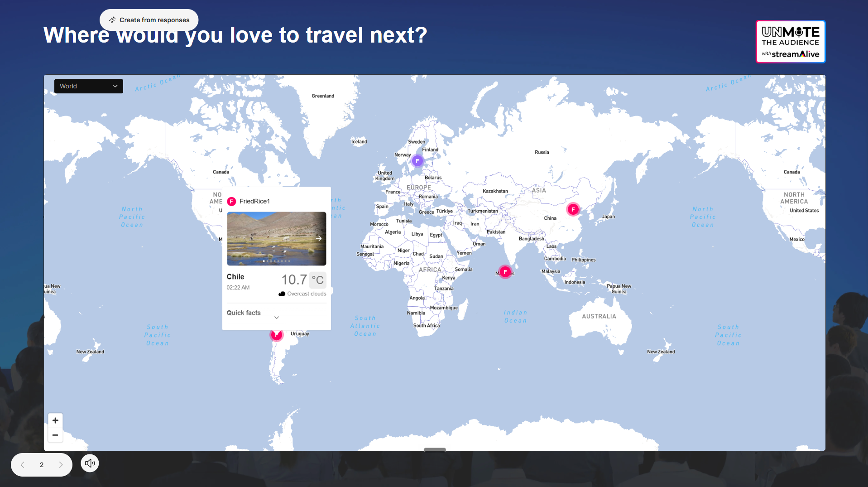Click the Indian Ocean label
The height and width of the screenshot is (487, 868).
click(516, 317)
